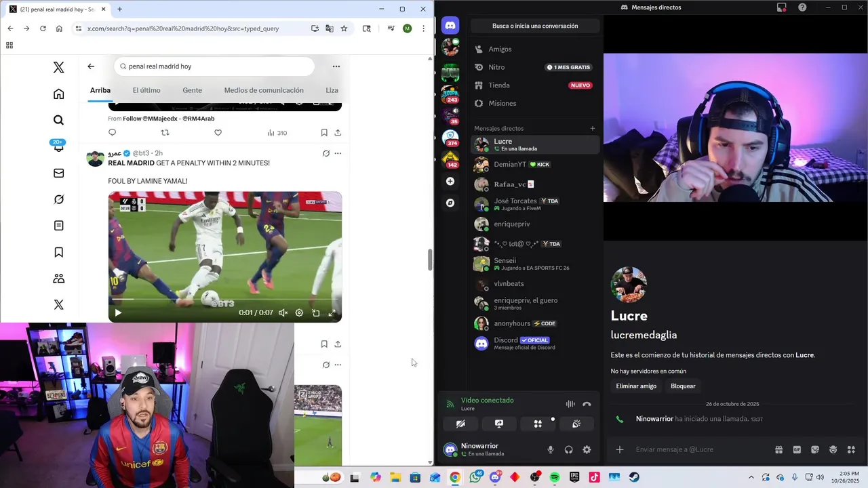The height and width of the screenshot is (488, 868).
Task: Open attachment plus menu in Discord message bar
Action: [620, 449]
